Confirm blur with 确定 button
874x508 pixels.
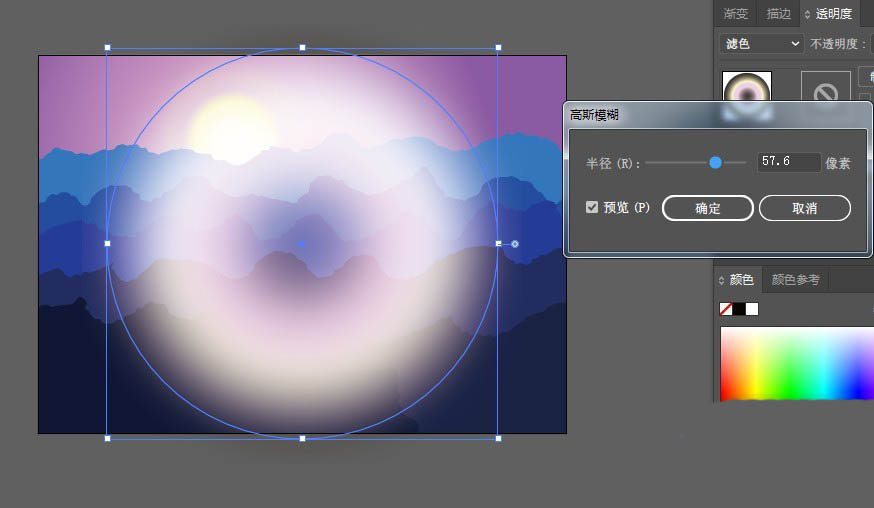[708, 208]
